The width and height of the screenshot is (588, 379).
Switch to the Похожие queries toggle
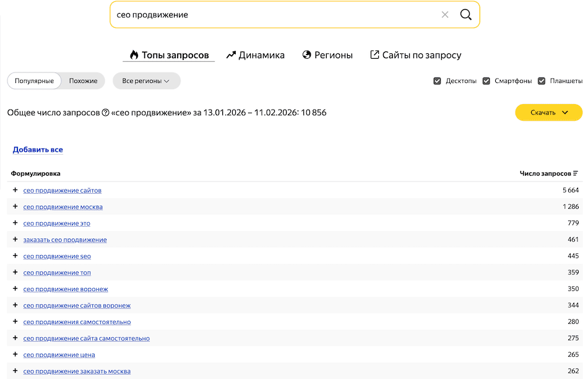click(83, 81)
